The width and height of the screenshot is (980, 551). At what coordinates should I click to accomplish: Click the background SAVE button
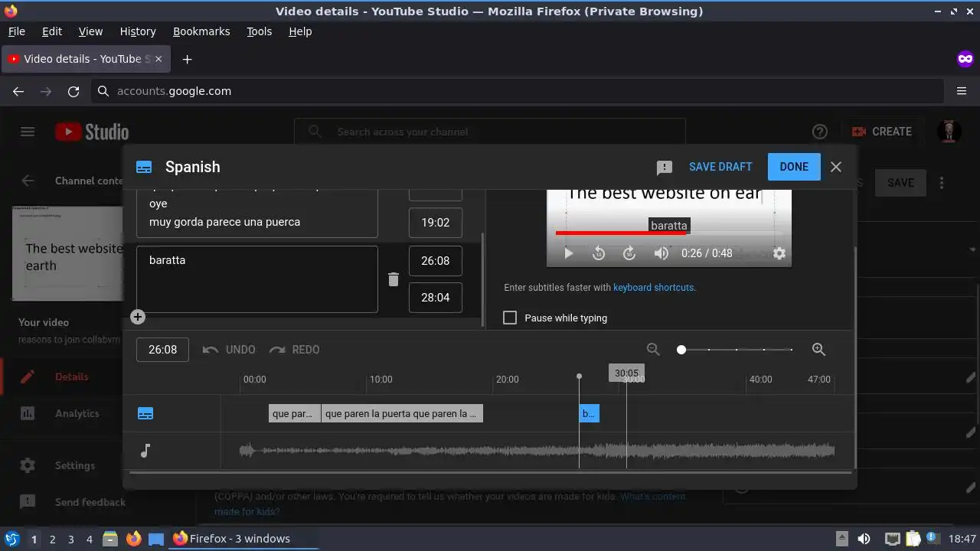coord(900,183)
